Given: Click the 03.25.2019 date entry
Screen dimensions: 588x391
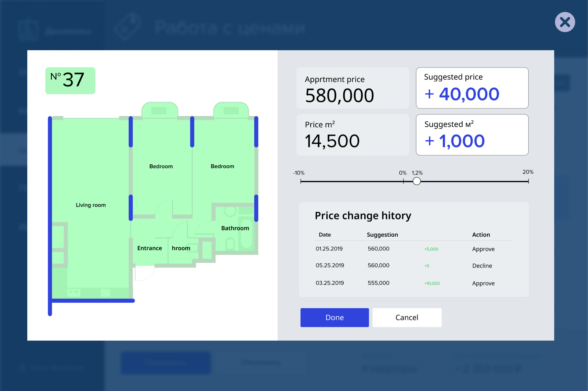Looking at the screenshot, I should tap(330, 283).
